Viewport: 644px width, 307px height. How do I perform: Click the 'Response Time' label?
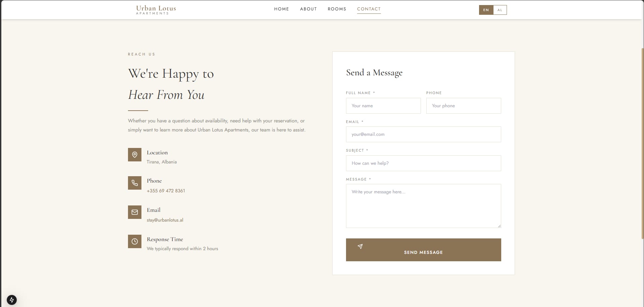coord(165,239)
